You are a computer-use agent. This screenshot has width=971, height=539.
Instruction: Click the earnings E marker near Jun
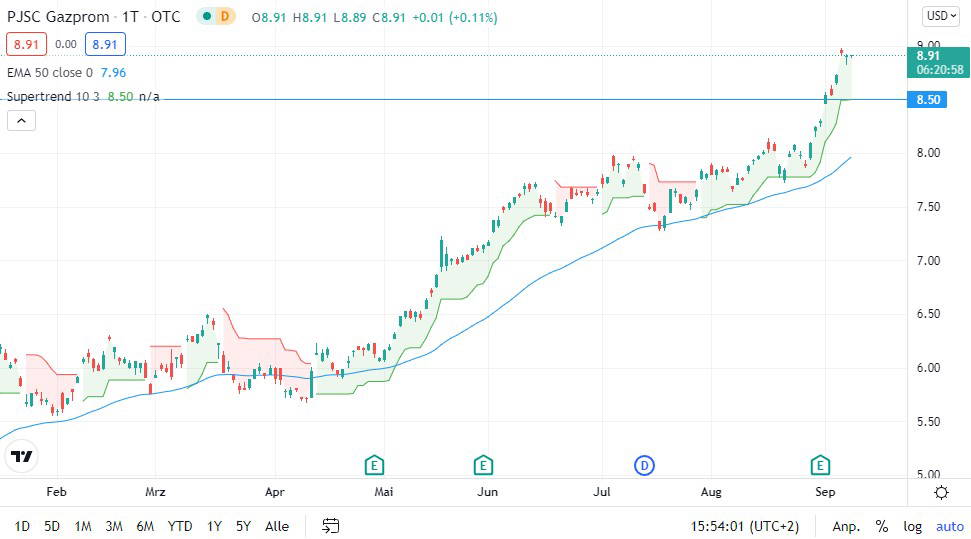point(483,465)
